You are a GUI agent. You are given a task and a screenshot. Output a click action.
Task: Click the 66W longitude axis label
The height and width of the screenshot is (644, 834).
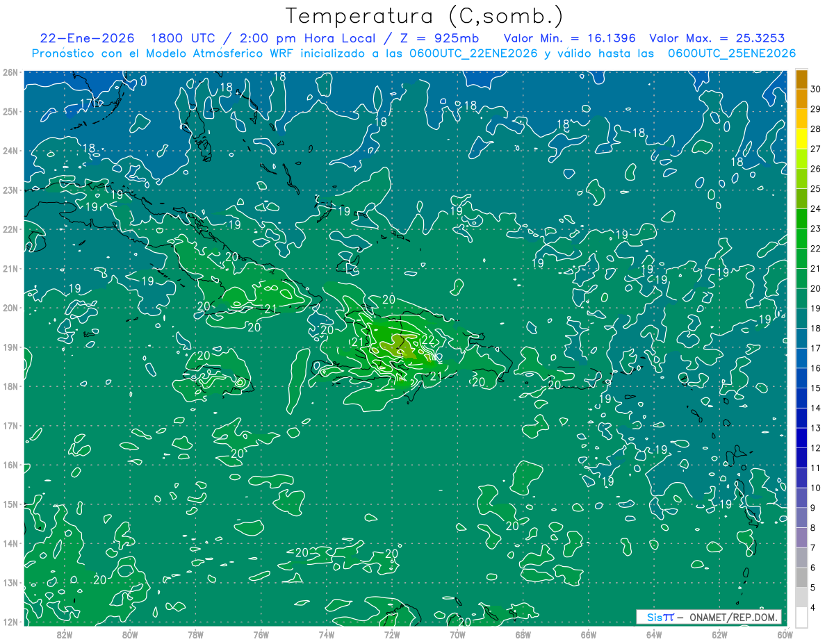(588, 634)
